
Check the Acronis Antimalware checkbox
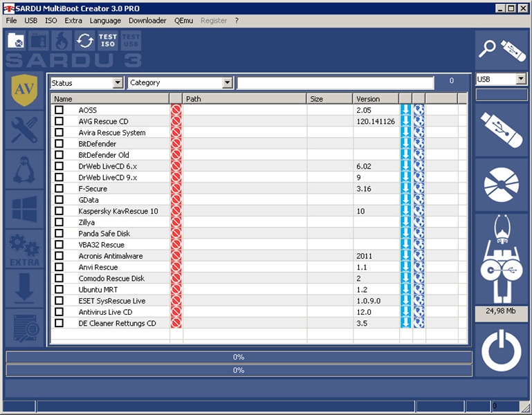[59, 255]
